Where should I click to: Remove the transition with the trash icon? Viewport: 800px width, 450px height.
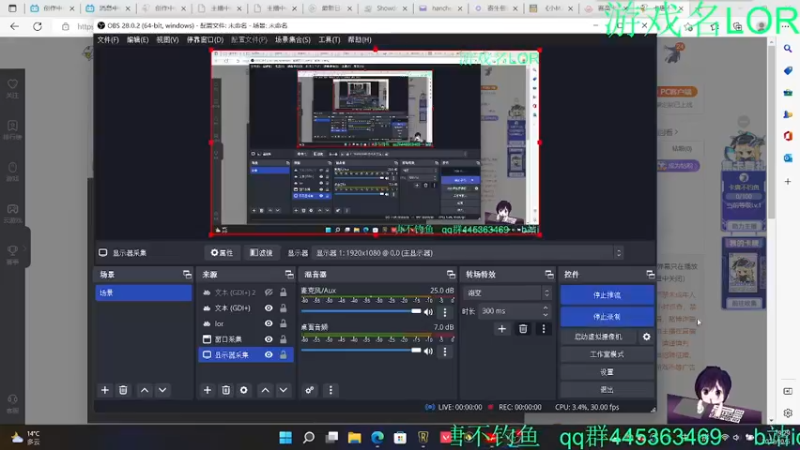[x=523, y=329]
